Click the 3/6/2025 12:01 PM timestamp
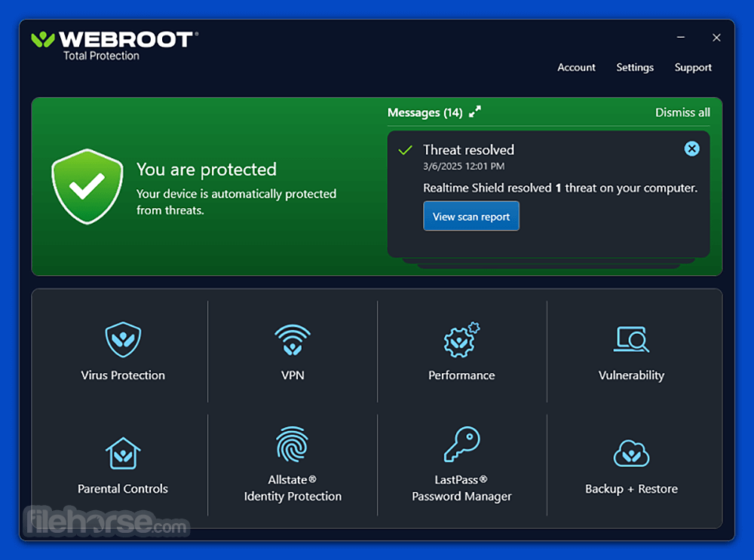This screenshot has height=560, width=754. pos(464,167)
